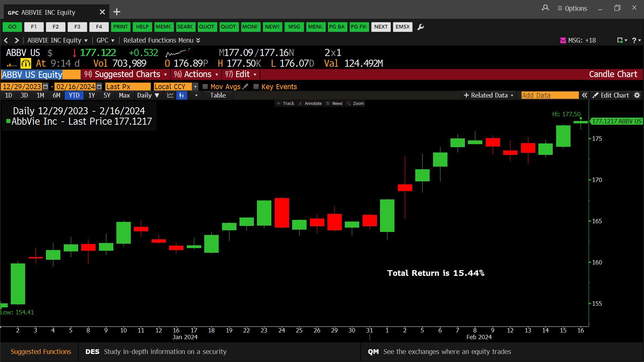
Task: Toggle the Key Events checkbox
Action: (256, 86)
